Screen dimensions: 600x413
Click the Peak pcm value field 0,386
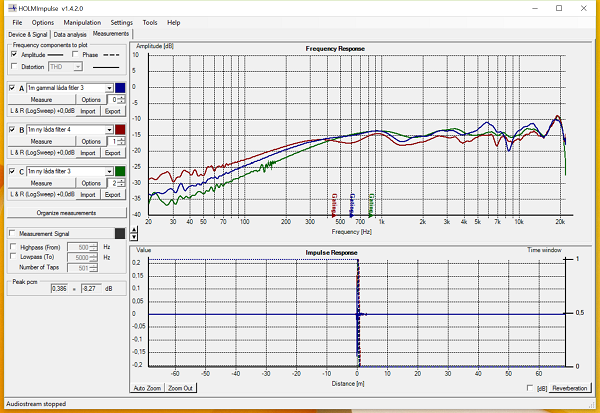click(x=59, y=289)
